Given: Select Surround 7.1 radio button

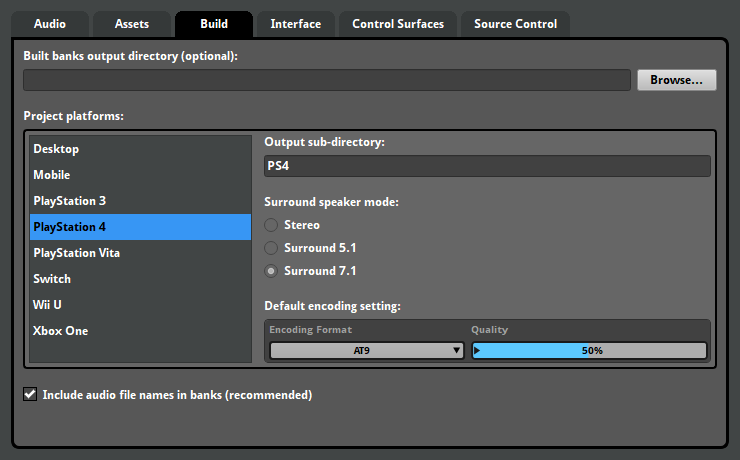Looking at the screenshot, I should [x=271, y=271].
